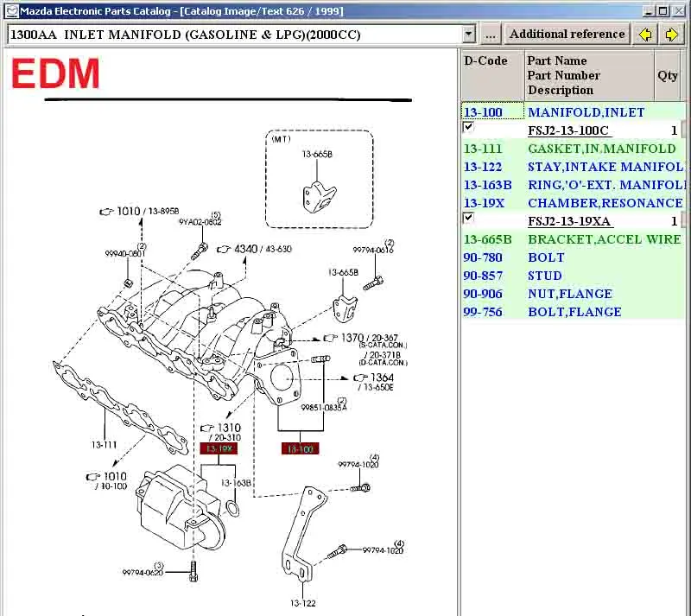This screenshot has width=691, height=616.
Task: Select BOLT,FLANGE part name
Action: click(574, 312)
